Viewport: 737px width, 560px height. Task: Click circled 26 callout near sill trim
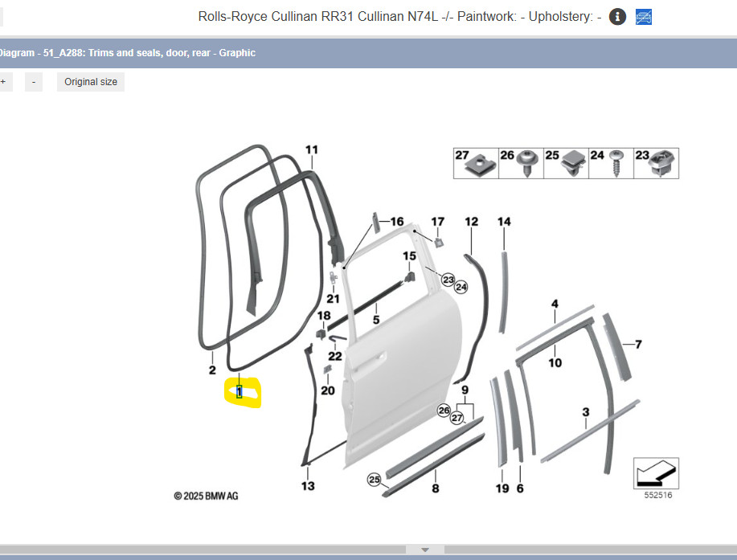point(444,410)
